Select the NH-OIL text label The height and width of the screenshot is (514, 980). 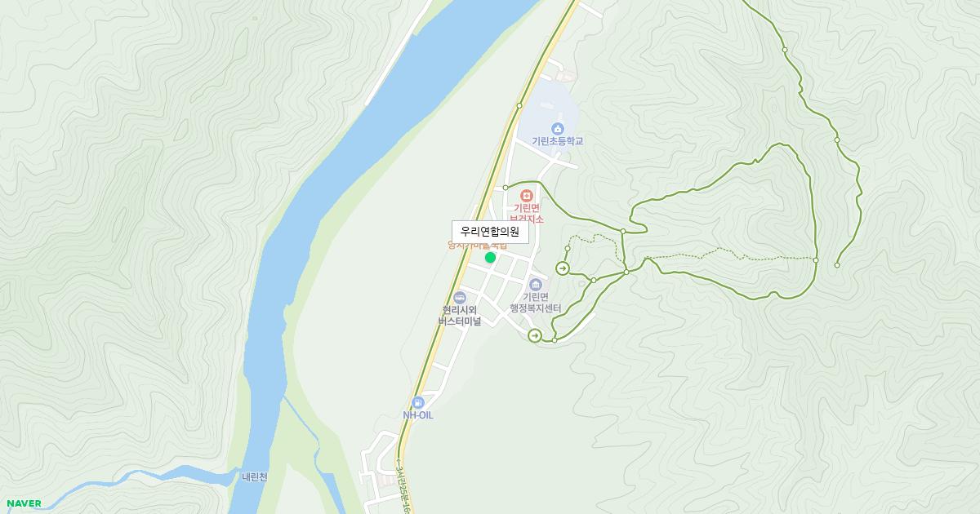tap(418, 415)
